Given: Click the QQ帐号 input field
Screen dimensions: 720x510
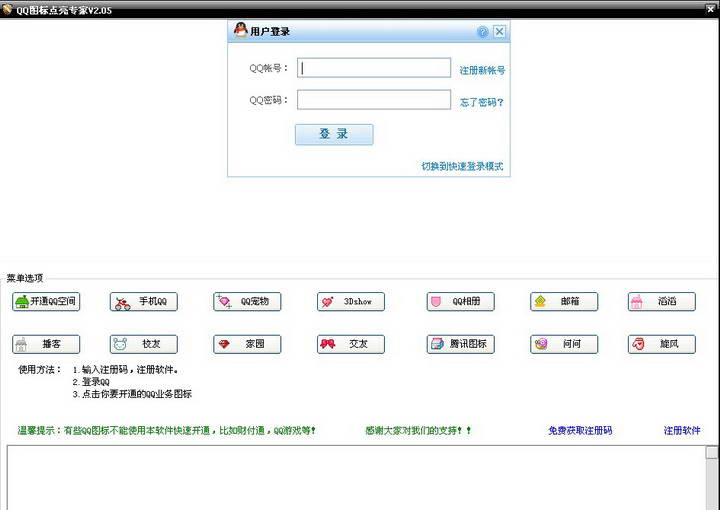Looking at the screenshot, I should click(374, 68).
